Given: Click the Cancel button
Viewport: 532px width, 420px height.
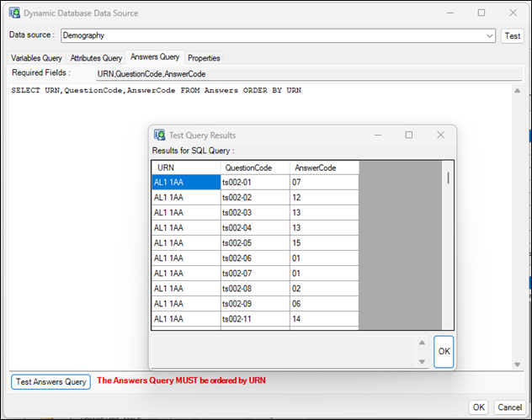Looking at the screenshot, I should [x=509, y=407].
